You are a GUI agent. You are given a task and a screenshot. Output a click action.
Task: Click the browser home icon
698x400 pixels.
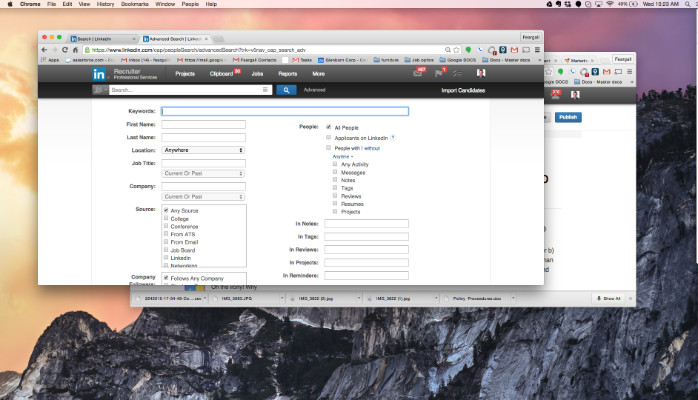[x=75, y=50]
